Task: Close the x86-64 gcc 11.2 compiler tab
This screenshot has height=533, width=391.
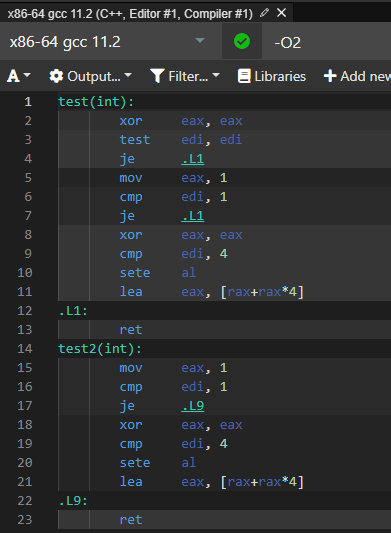Action: 281,13
